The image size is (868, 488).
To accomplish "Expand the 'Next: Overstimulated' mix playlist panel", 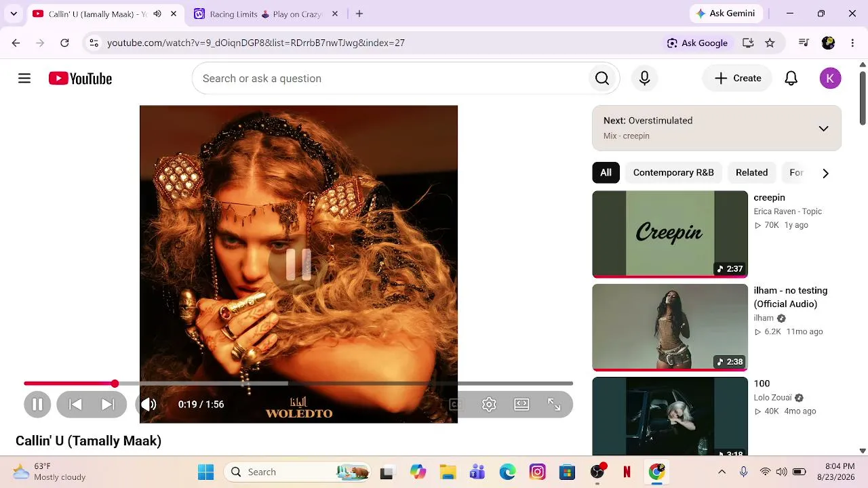I will 717,128.
